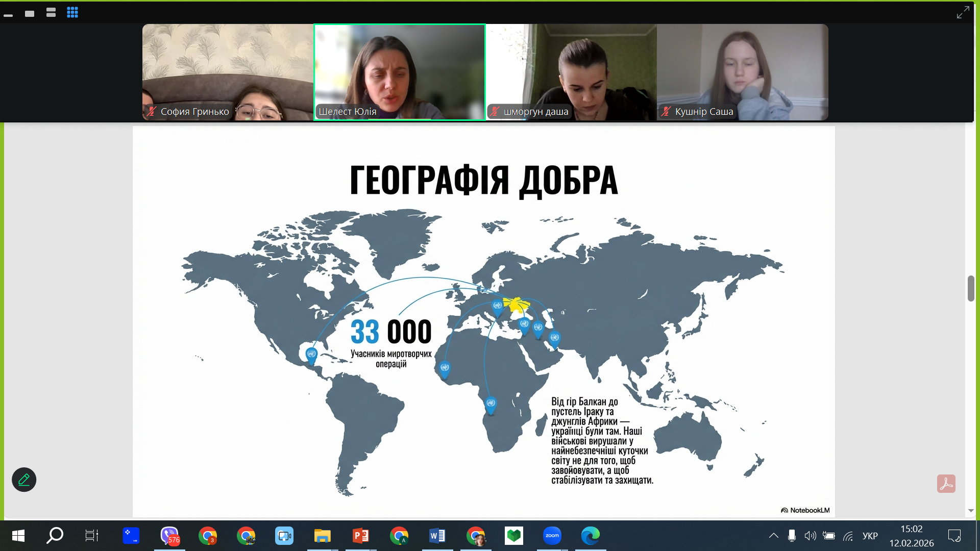Switch to grid thumbnail view
The image size is (980, 551).
pyautogui.click(x=72, y=13)
